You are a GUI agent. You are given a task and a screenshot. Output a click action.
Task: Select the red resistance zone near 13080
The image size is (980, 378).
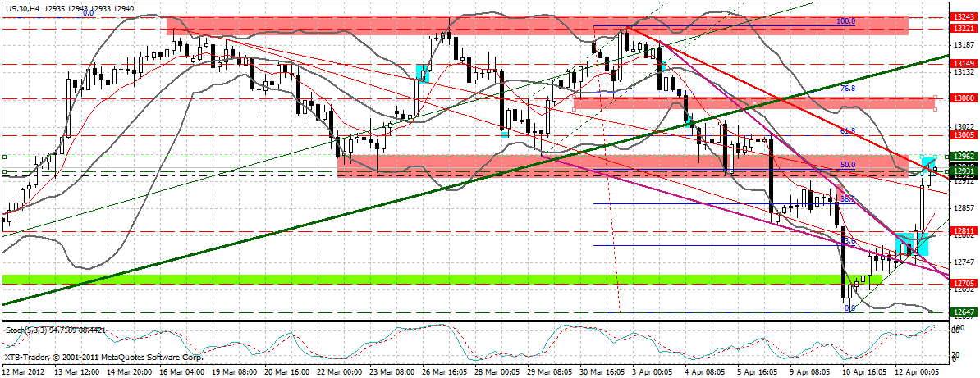click(753, 103)
